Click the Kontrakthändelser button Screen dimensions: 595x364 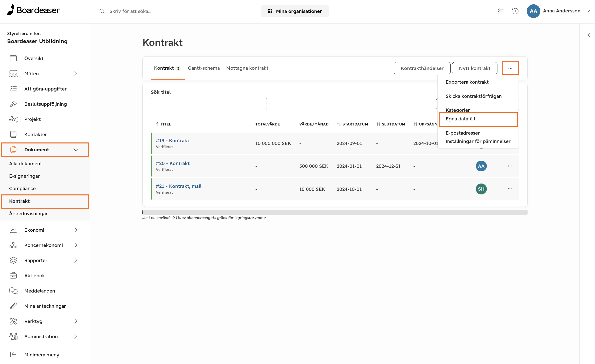pyautogui.click(x=422, y=68)
